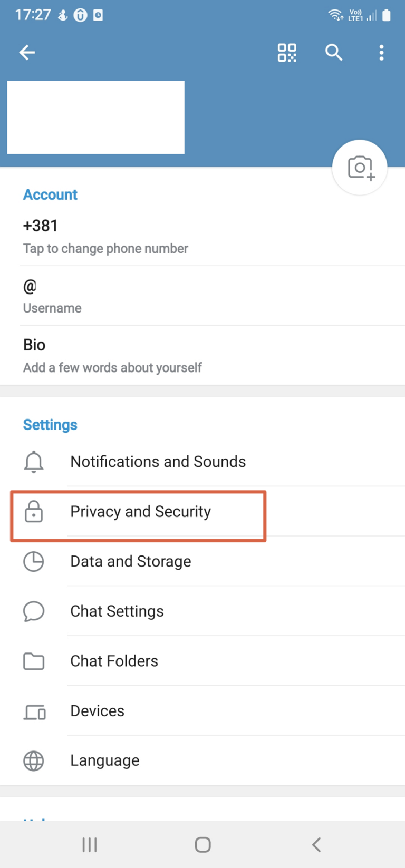Tap the Android home navigation button
The width and height of the screenshot is (405, 868).
[203, 845]
